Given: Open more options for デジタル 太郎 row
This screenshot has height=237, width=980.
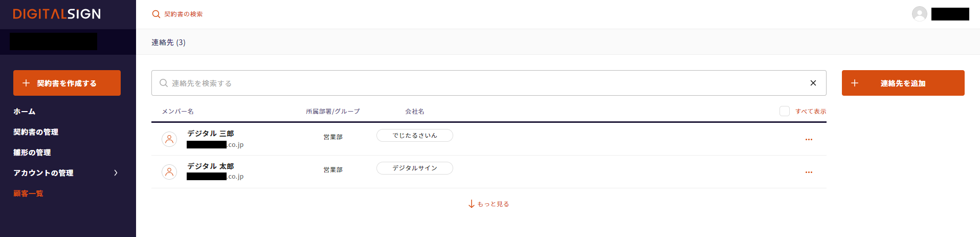Looking at the screenshot, I should point(808,172).
